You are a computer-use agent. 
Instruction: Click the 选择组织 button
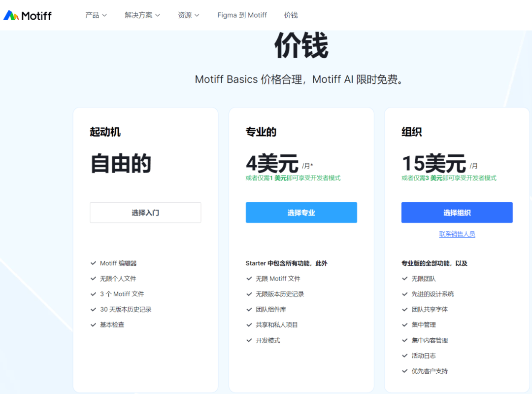pos(457,213)
